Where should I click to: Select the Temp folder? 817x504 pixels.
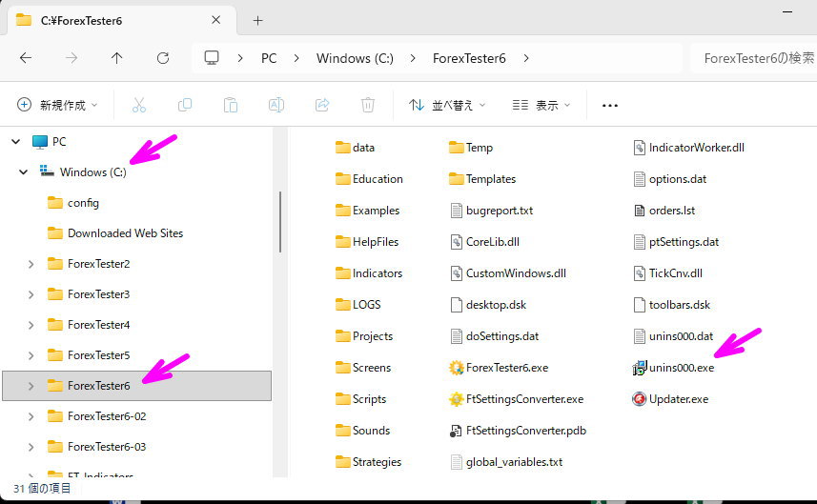click(471, 148)
